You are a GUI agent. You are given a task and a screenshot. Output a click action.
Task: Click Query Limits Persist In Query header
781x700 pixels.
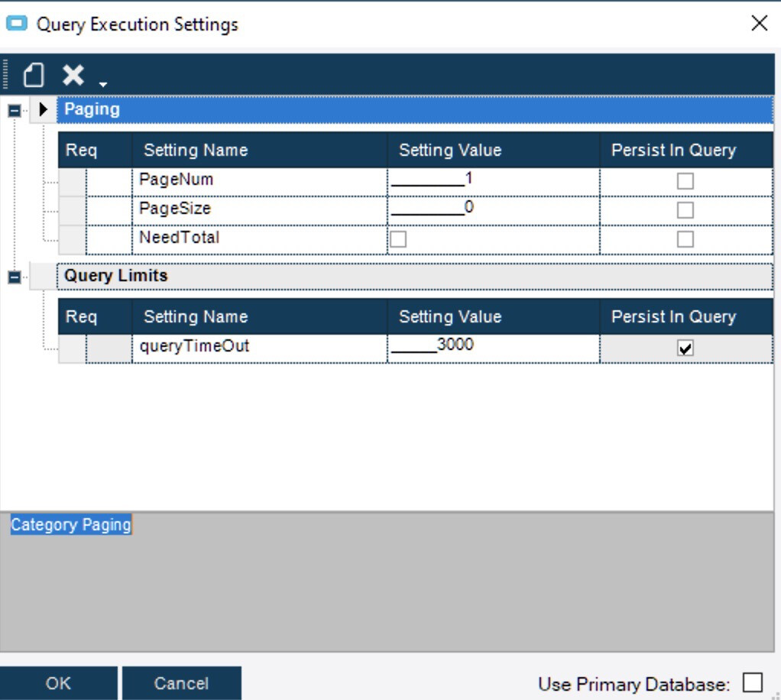[x=686, y=316]
